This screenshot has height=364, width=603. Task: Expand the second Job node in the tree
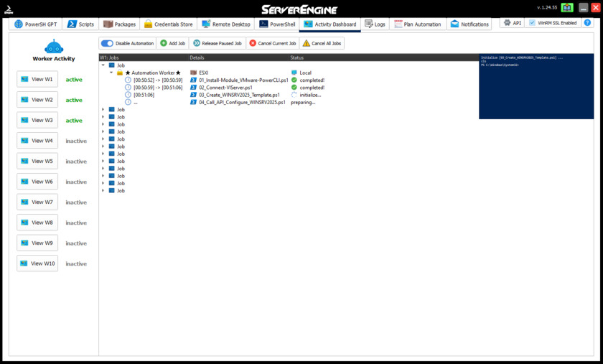tap(103, 110)
